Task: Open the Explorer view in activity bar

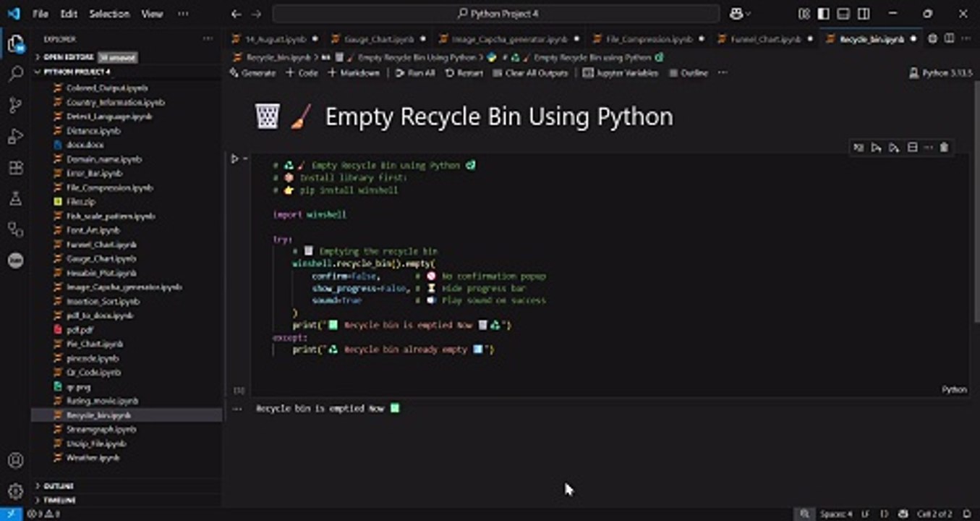Action: coord(15,43)
